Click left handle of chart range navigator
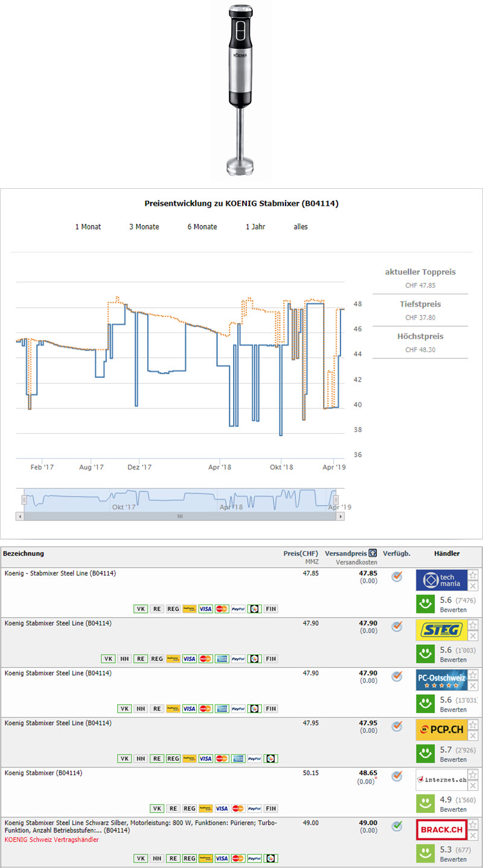This screenshot has height=868, width=483. [24, 499]
